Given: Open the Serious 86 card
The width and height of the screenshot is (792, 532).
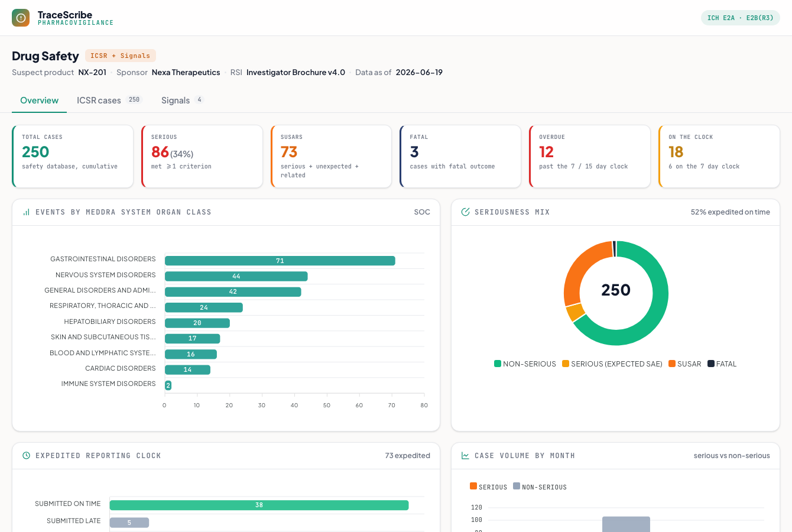Looking at the screenshot, I should pos(202,157).
